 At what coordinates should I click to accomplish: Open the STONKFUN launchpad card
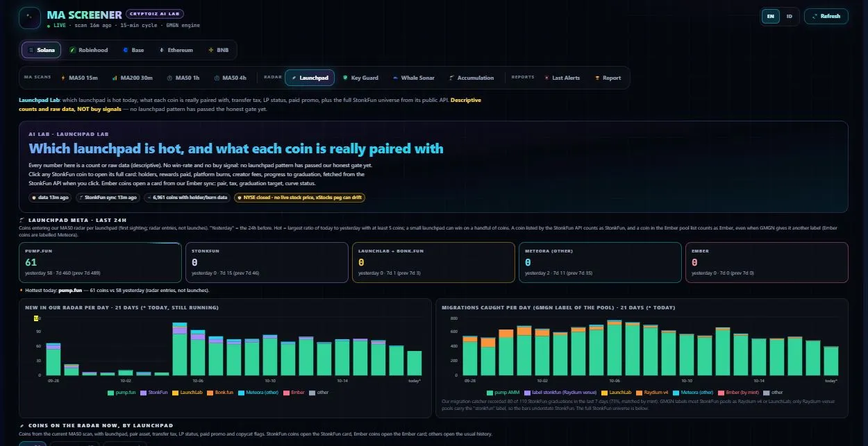tap(267, 262)
